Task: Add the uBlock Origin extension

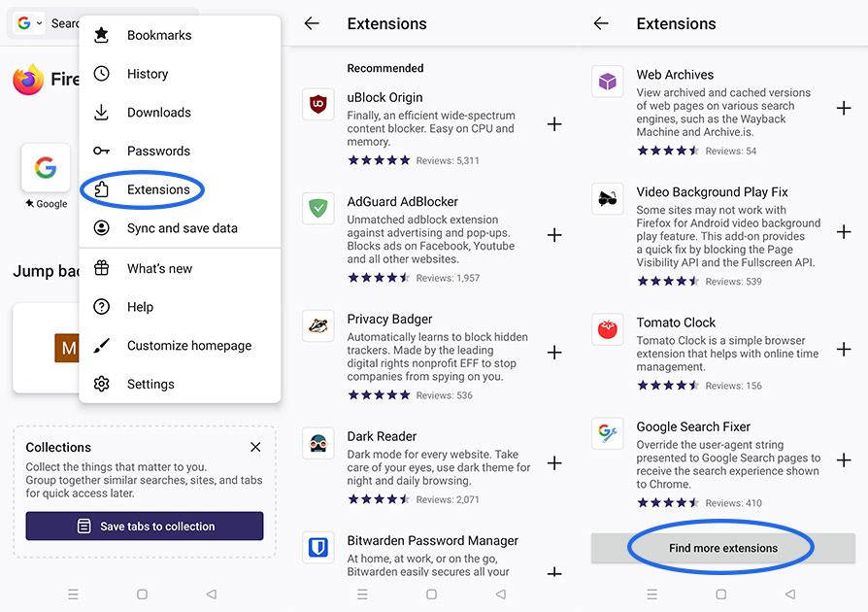Action: coord(554,124)
